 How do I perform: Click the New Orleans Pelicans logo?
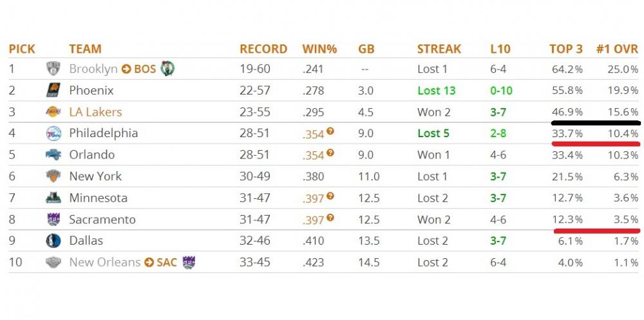(53, 263)
